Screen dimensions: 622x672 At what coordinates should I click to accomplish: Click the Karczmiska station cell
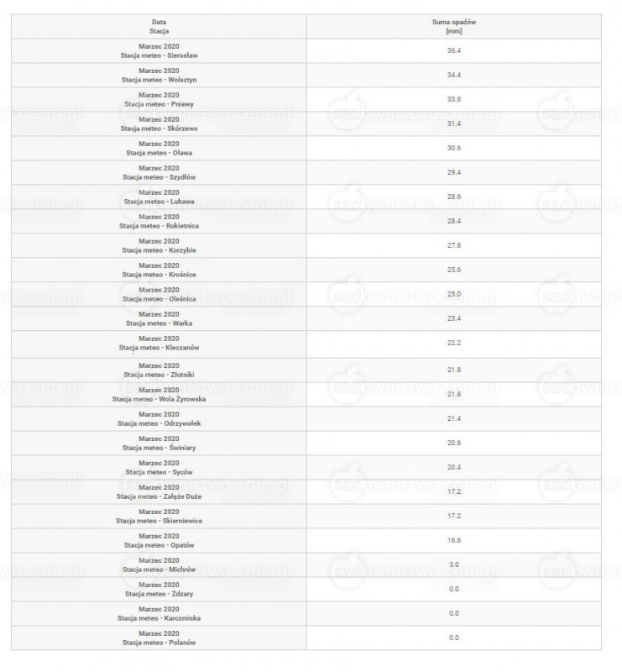159,614
